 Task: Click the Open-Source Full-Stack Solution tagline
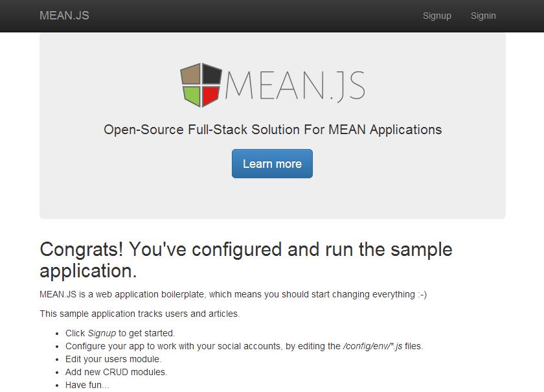pos(273,130)
